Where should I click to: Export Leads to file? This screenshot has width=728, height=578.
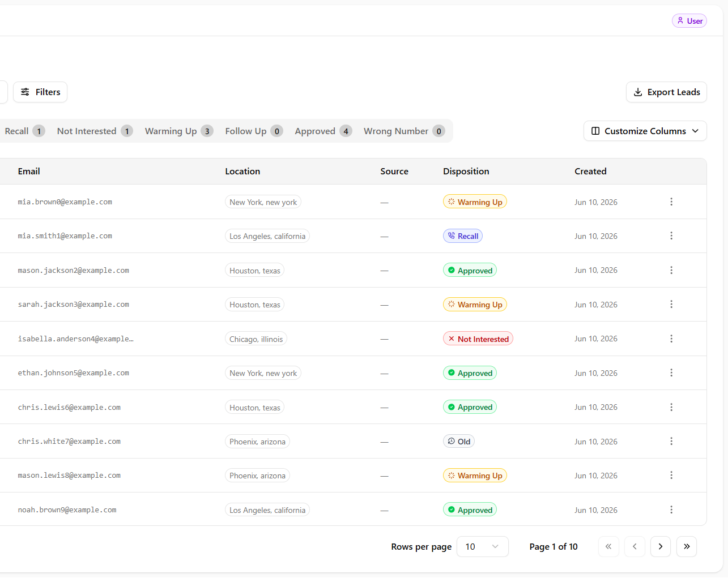[666, 92]
